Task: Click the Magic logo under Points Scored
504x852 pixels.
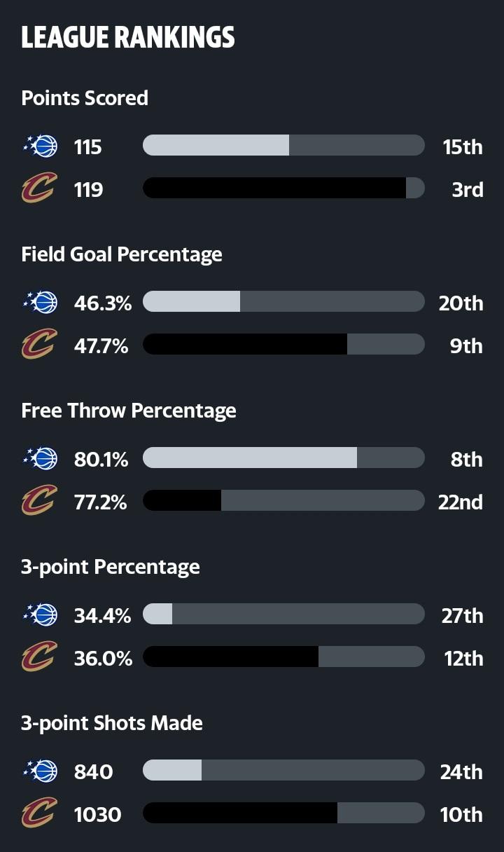Action: 41,146
